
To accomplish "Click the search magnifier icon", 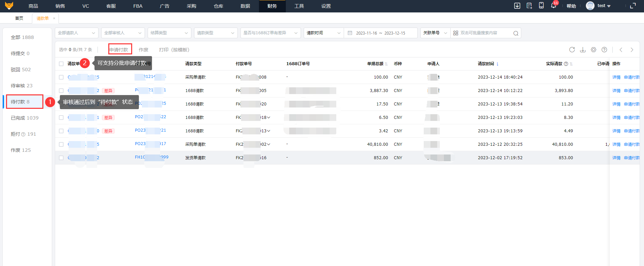I will click(516, 33).
